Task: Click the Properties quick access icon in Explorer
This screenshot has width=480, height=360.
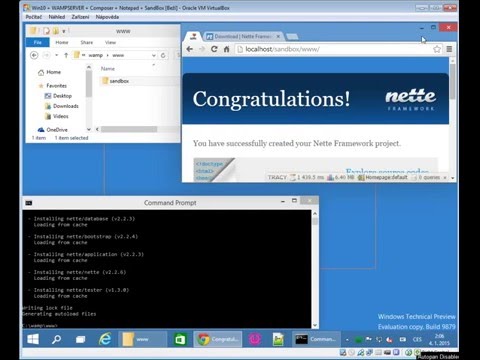Action: click(46, 31)
